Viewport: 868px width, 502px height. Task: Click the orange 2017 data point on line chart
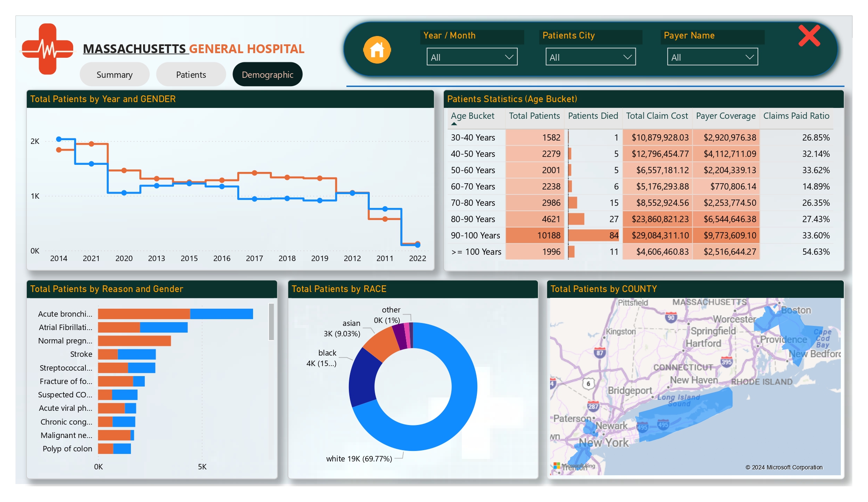pos(254,173)
